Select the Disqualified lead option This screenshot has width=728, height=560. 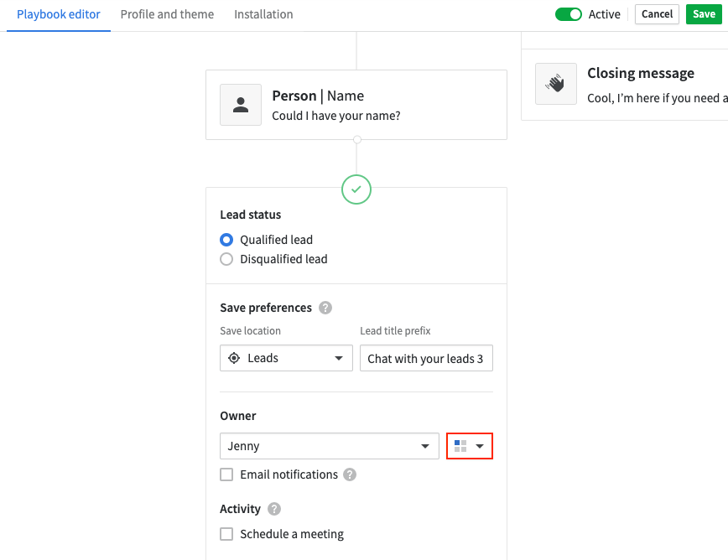226,259
